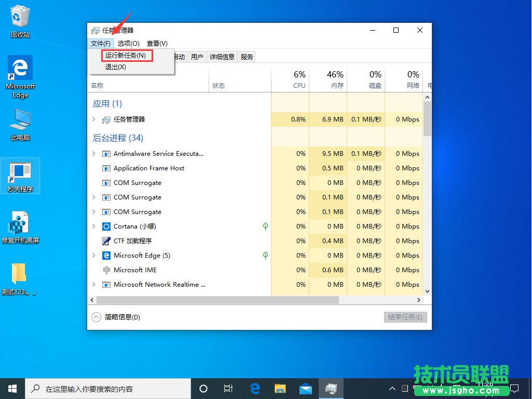Open Microsoft Edge from the taskbar
This screenshot has height=399, width=532.
254,388
